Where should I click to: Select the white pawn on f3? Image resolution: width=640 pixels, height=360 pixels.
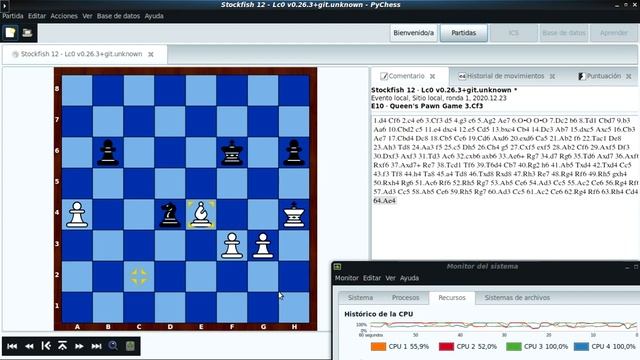tap(232, 245)
